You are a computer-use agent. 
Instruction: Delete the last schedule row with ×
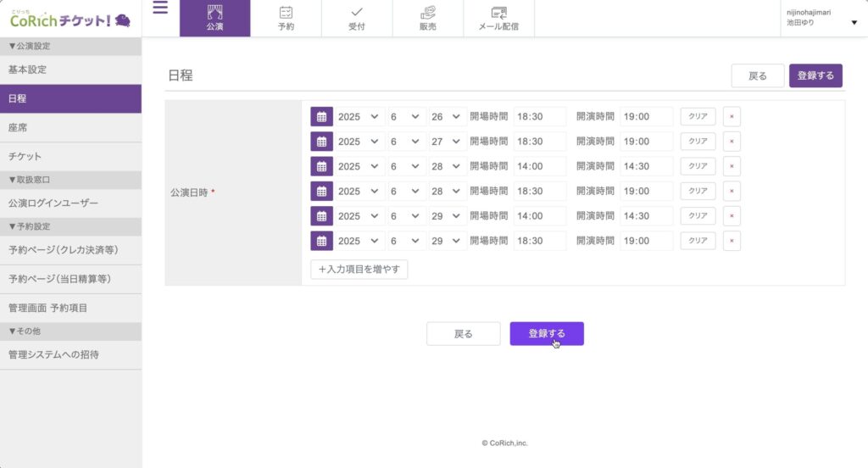click(x=732, y=241)
